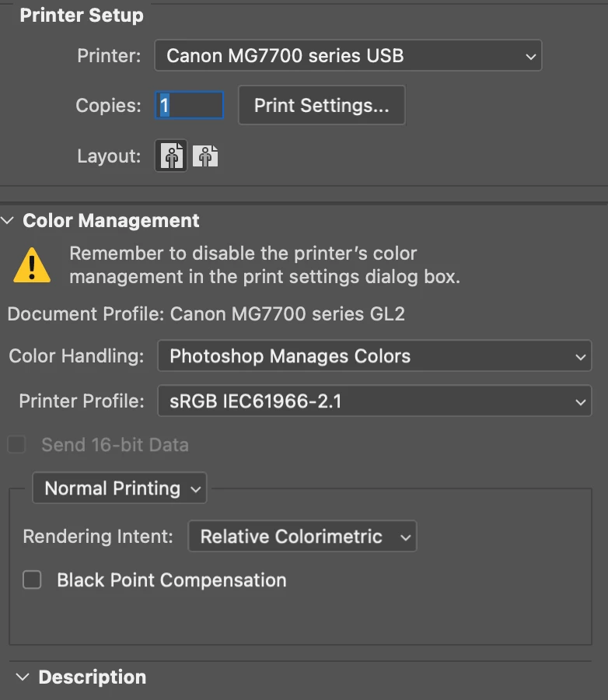Click the Rendering Intent label
This screenshot has width=608, height=700.
click(x=98, y=536)
